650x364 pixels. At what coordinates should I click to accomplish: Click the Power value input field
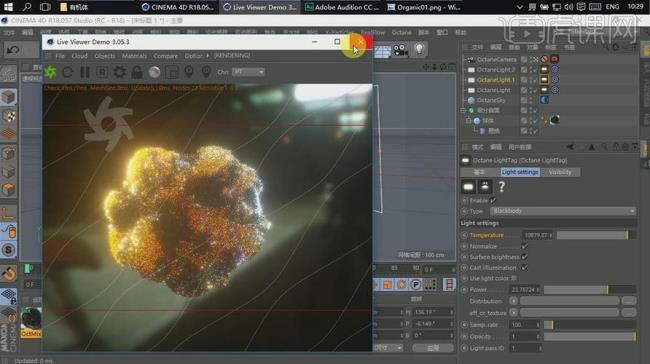(525, 289)
